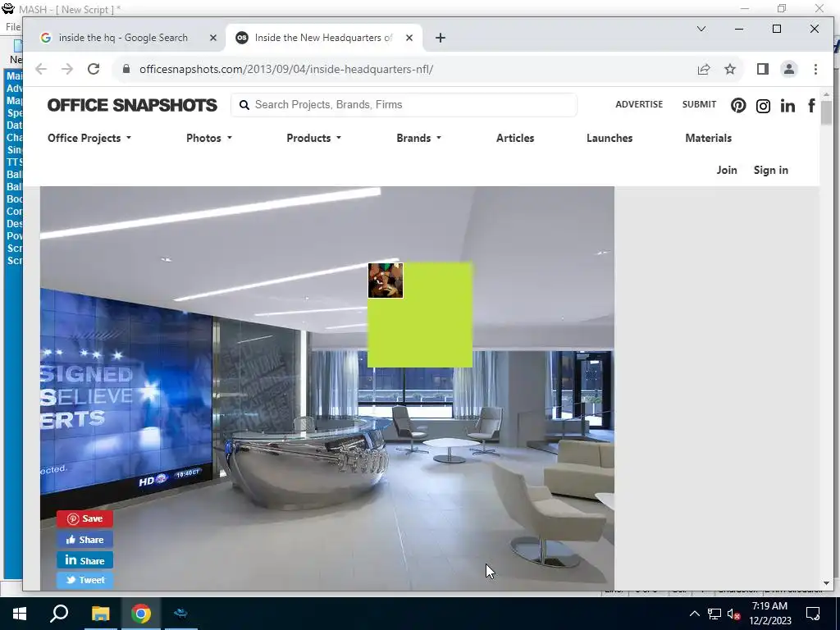This screenshot has height=630, width=840.
Task: Click the address bar URL
Action: point(286,69)
